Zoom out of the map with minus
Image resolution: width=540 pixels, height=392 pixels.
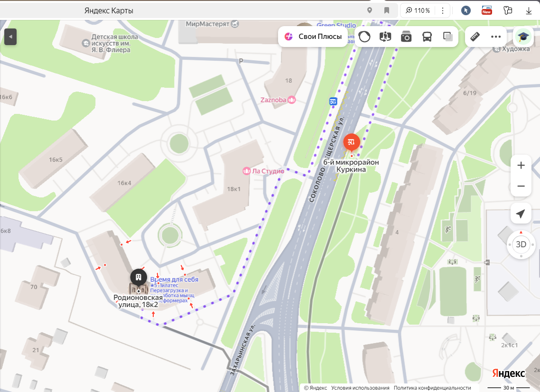521,186
